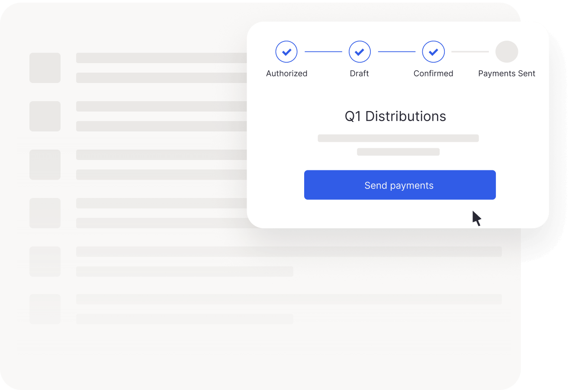This screenshot has width=588, height=390.
Task: Click the Confirmed step checkmark circle
Action: [x=434, y=52]
